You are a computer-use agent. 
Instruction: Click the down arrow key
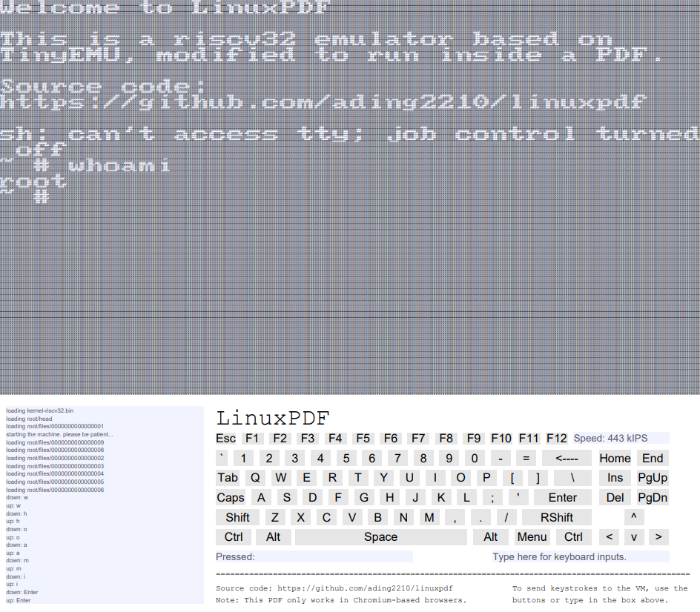[634, 537]
